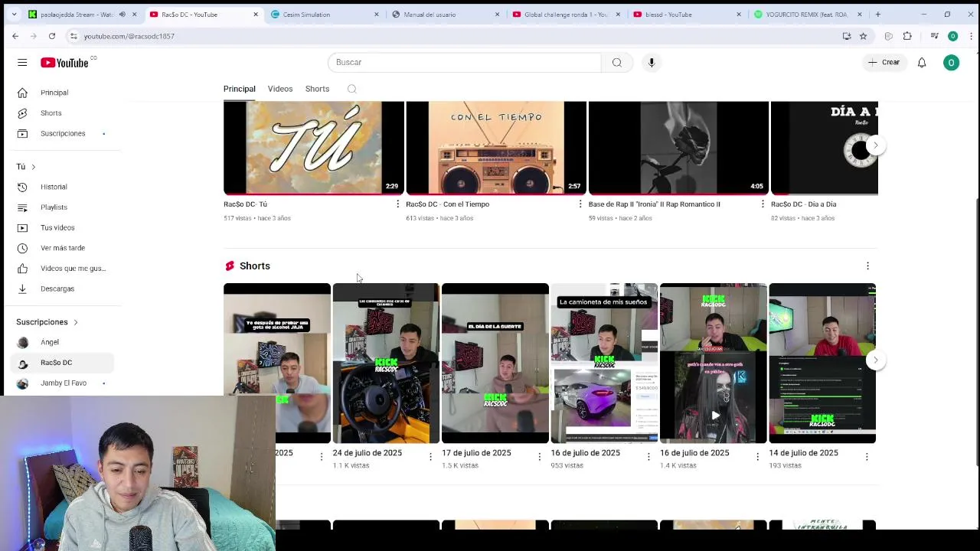Open options for 24 de julio short

430,456
